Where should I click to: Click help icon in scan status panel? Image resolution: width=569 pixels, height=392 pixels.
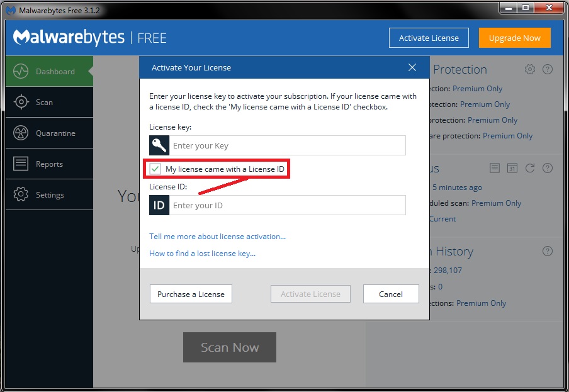[548, 168]
